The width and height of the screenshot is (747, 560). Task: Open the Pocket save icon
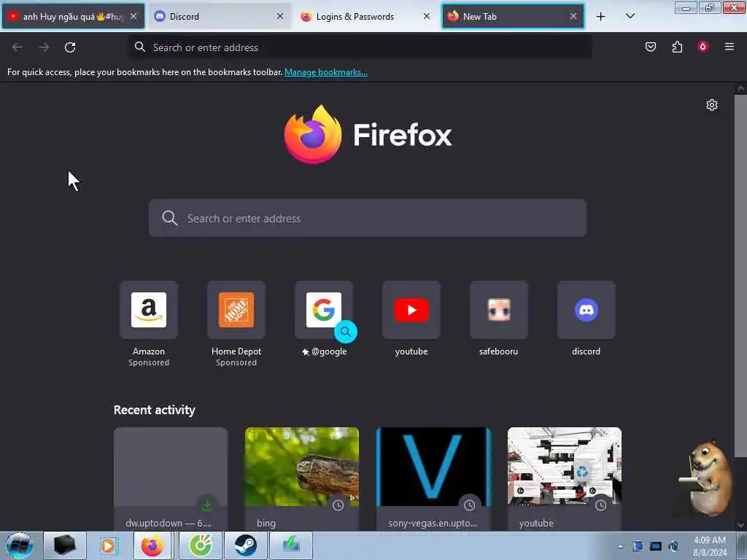click(651, 47)
